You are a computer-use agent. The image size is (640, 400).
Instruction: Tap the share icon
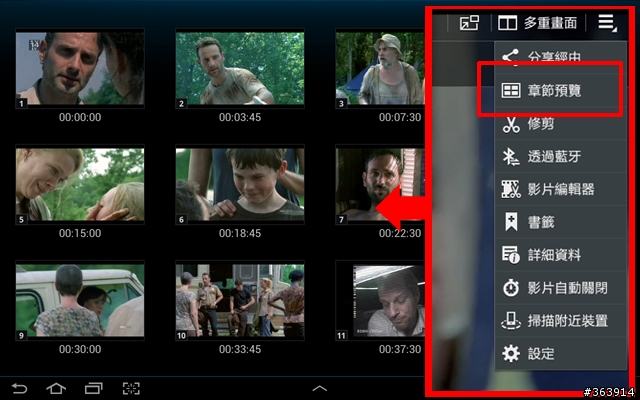click(511, 58)
